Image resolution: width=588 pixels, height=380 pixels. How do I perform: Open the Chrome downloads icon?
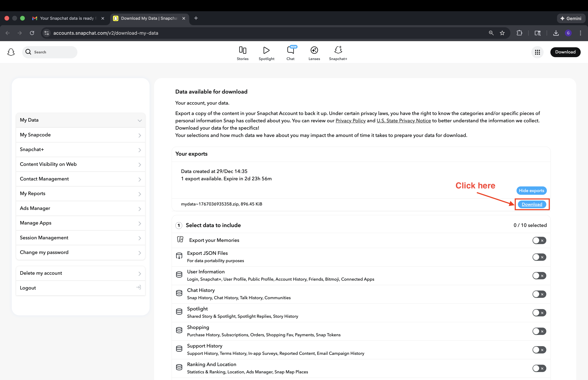556,33
